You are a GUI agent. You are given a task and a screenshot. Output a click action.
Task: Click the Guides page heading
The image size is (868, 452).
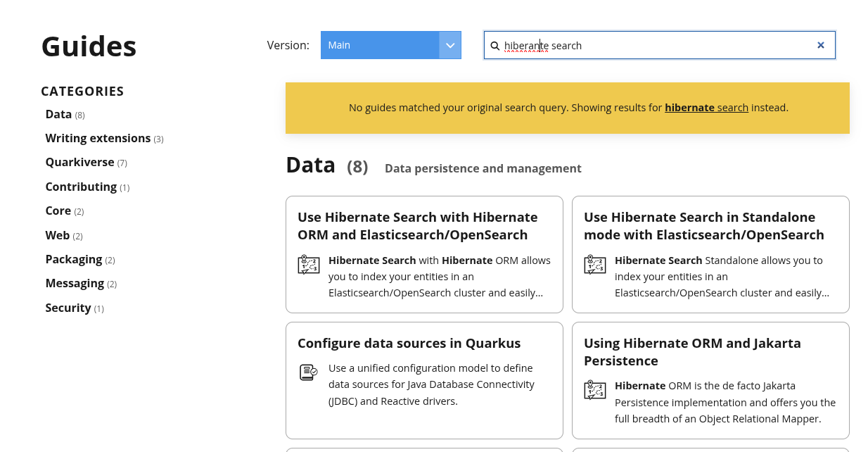[x=89, y=46]
